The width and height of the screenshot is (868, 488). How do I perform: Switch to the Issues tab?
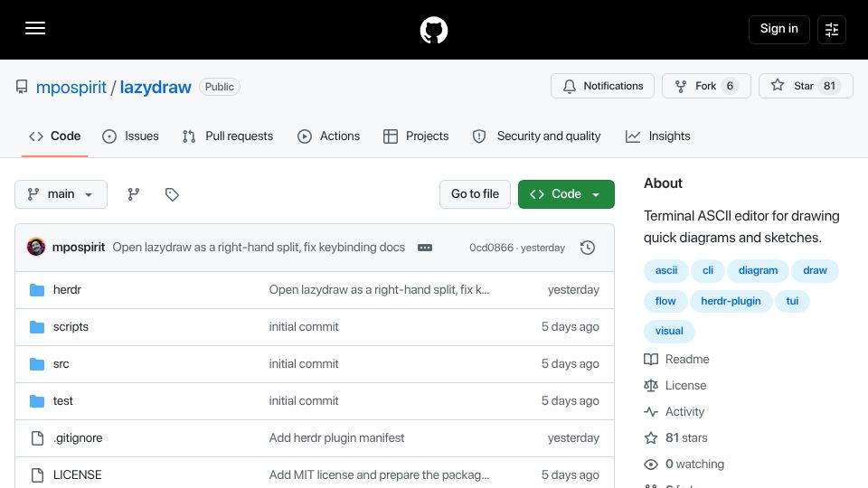(130, 136)
